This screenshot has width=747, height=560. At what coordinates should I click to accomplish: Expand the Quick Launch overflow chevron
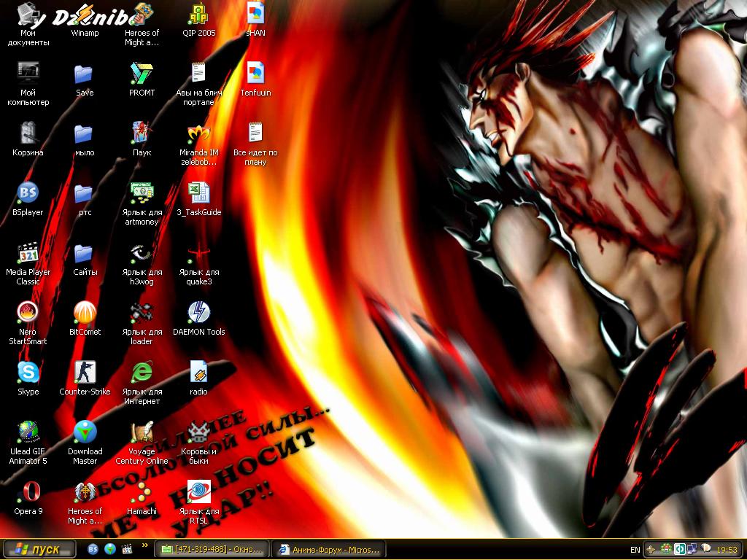(x=145, y=545)
